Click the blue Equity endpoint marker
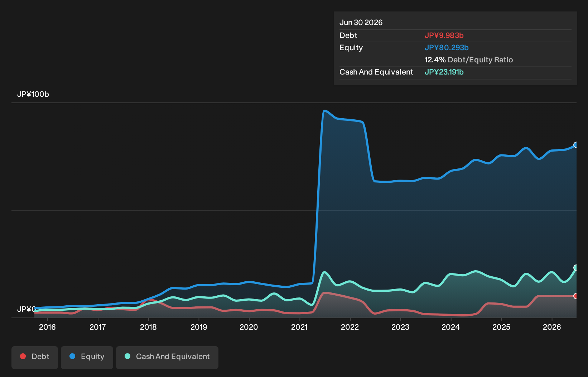 576,145
